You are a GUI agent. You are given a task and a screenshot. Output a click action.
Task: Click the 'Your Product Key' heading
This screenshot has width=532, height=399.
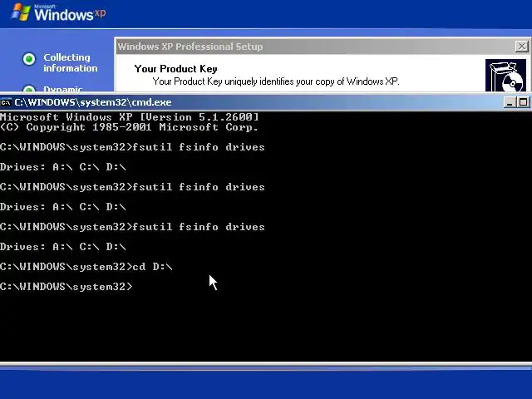click(x=175, y=69)
